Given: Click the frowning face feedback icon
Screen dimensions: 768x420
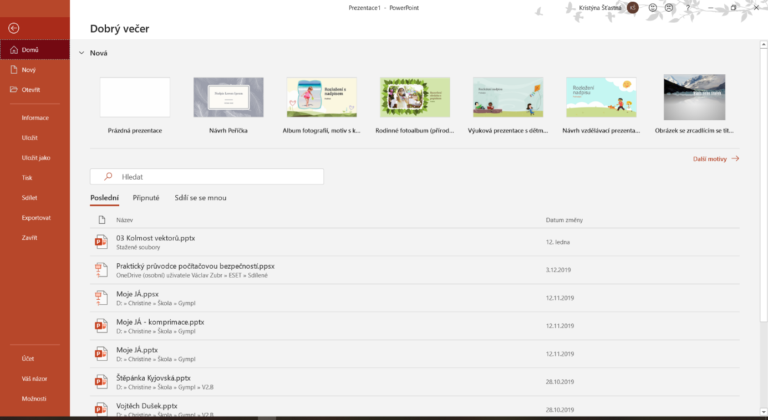Looking at the screenshot, I should click(668, 8).
